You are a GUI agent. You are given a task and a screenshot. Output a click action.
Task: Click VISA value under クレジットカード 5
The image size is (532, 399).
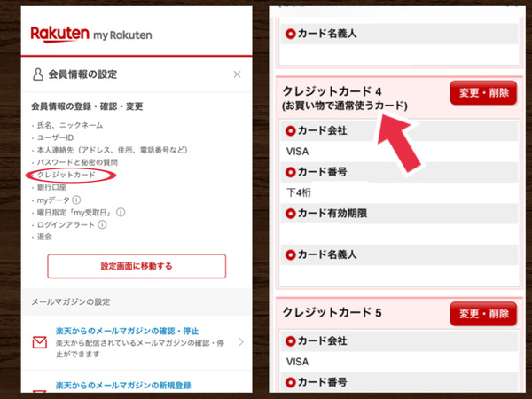tap(298, 362)
